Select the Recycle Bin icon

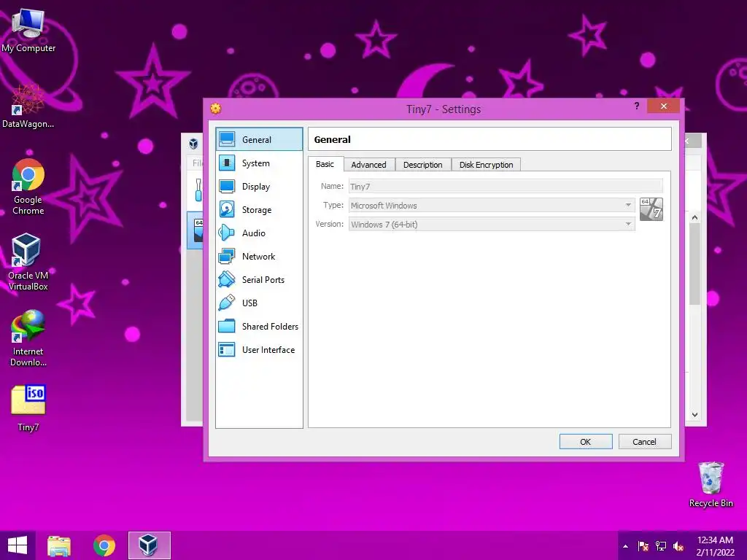(711, 484)
